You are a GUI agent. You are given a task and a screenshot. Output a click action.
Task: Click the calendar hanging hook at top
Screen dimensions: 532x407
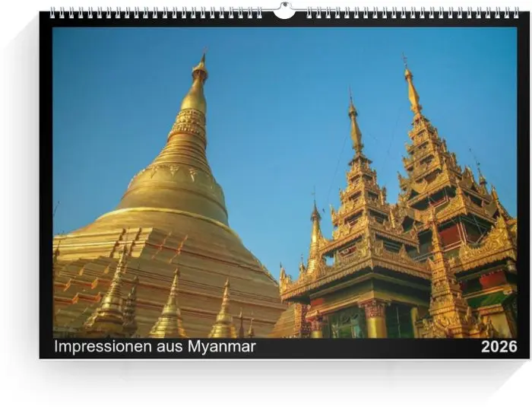283,11
